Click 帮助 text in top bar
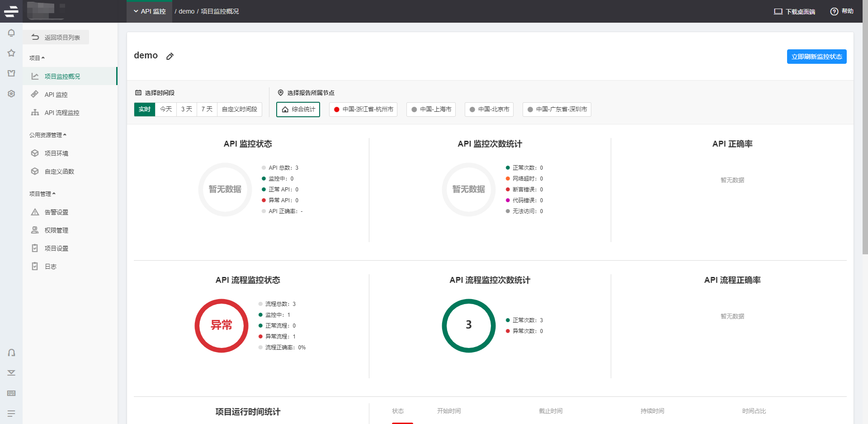This screenshot has height=424, width=868. coord(848,11)
